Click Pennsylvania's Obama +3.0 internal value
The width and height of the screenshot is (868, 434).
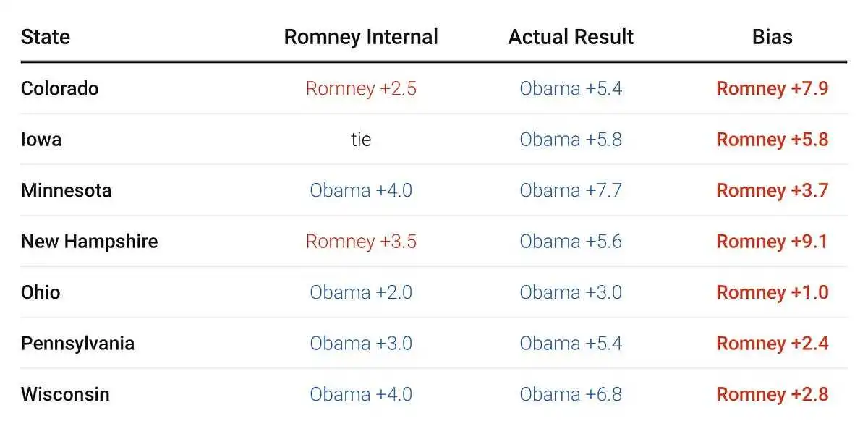pos(361,343)
